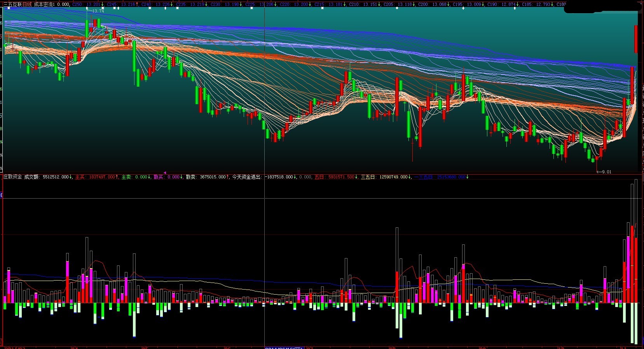The image size is (644, 349).
Task: Click the tall red candle at far right
Action: 636,39
